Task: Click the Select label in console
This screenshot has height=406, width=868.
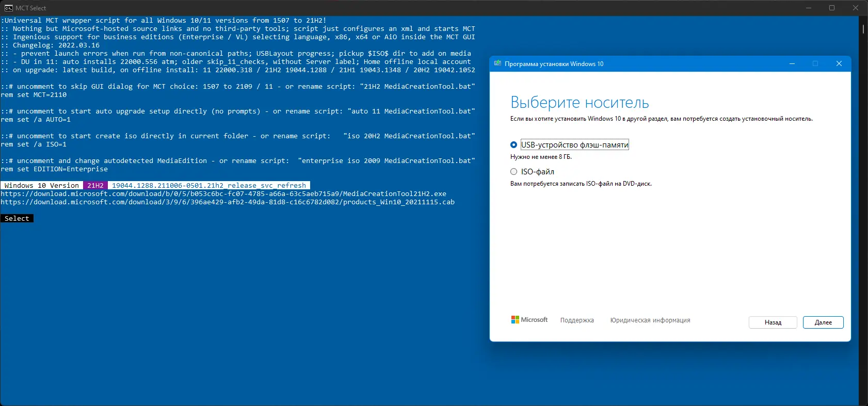Action: pyautogui.click(x=17, y=219)
